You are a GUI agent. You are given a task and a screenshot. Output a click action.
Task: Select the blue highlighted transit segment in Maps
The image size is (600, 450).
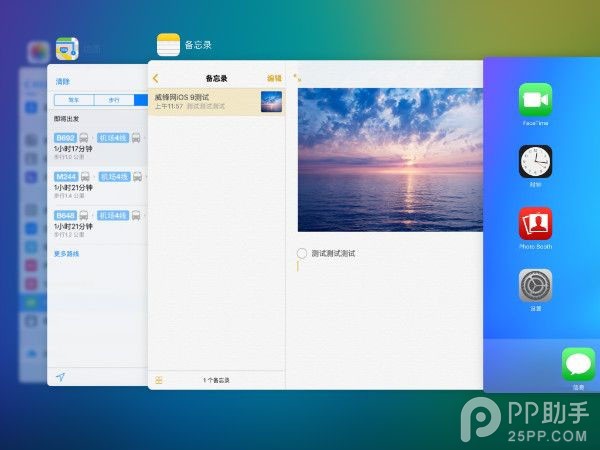coord(141,100)
